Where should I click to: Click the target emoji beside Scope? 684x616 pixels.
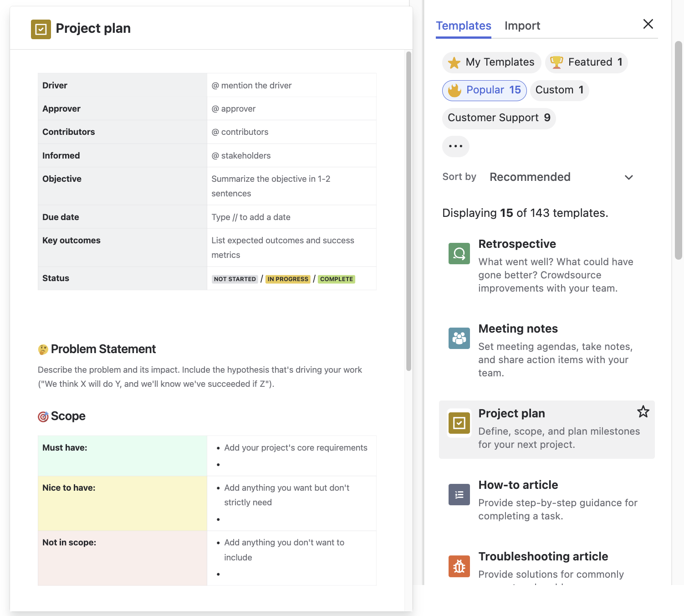pos(43,416)
